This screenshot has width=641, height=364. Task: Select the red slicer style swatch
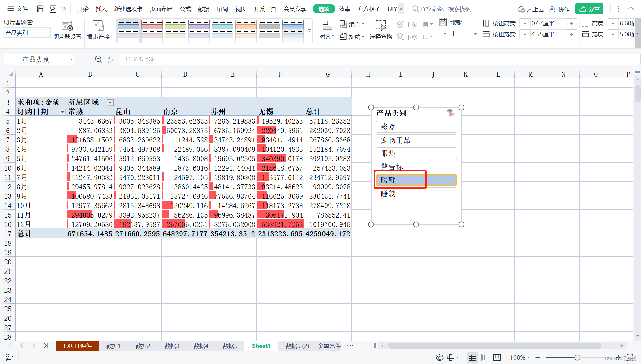point(152,31)
